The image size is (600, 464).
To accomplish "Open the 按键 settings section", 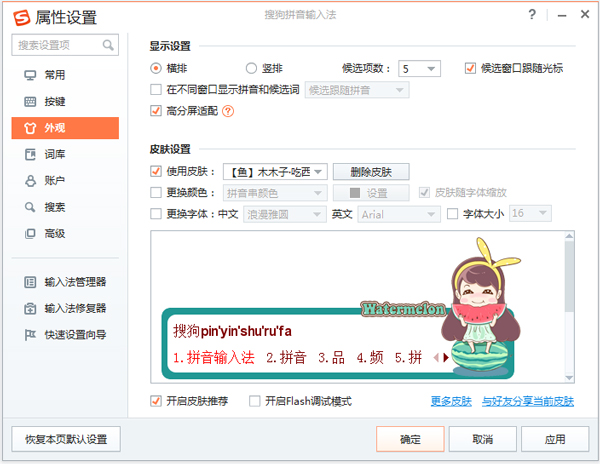I will (x=65, y=101).
